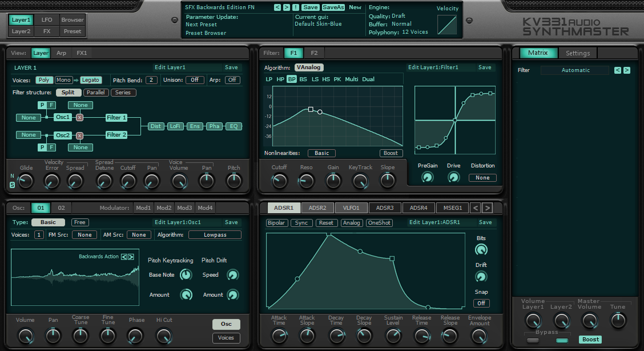
Task: Click the Voices button below Osc
Action: [x=226, y=338]
